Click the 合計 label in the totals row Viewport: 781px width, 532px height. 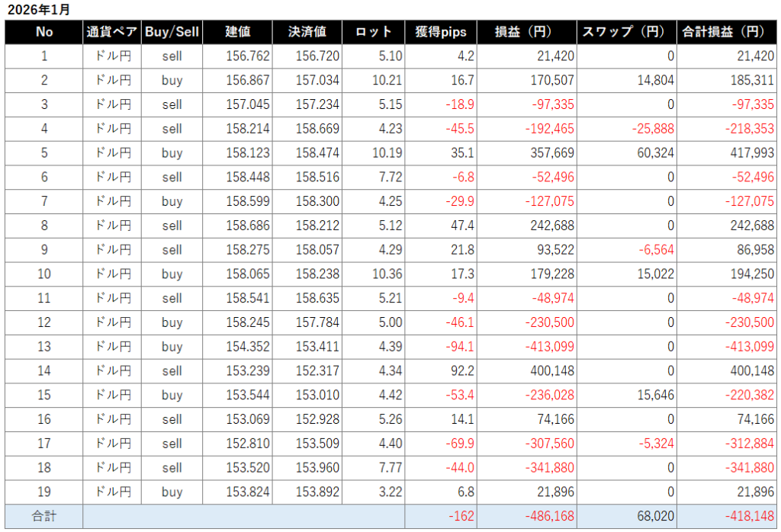pos(44,517)
